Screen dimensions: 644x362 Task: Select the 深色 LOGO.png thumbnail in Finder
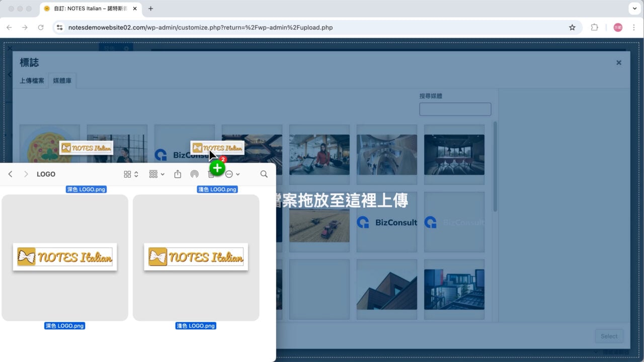[64, 256]
